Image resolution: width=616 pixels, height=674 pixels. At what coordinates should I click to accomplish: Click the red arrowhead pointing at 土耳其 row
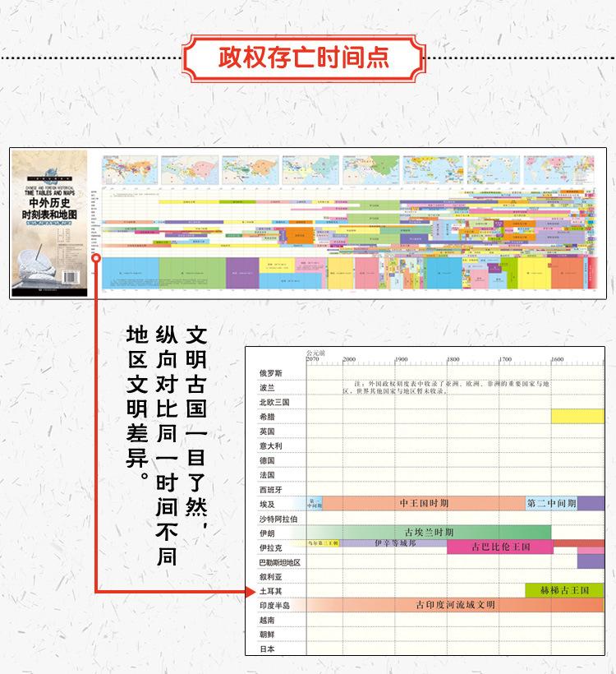pos(250,590)
